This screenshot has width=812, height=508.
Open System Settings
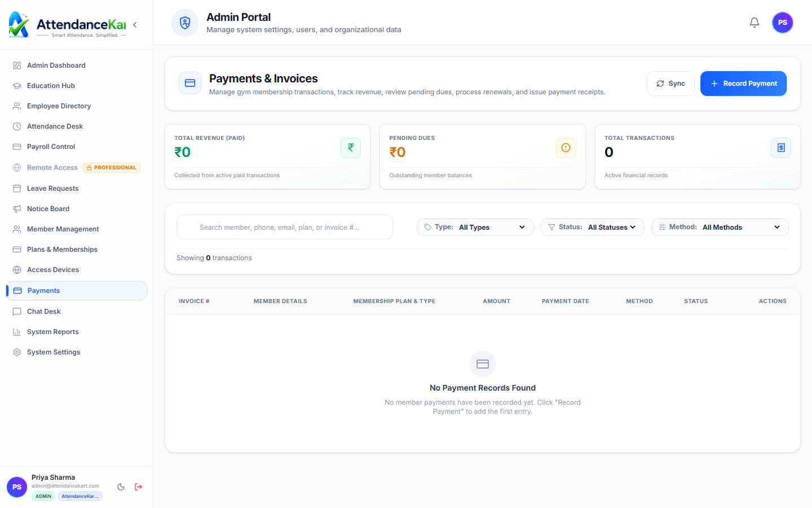click(77, 352)
